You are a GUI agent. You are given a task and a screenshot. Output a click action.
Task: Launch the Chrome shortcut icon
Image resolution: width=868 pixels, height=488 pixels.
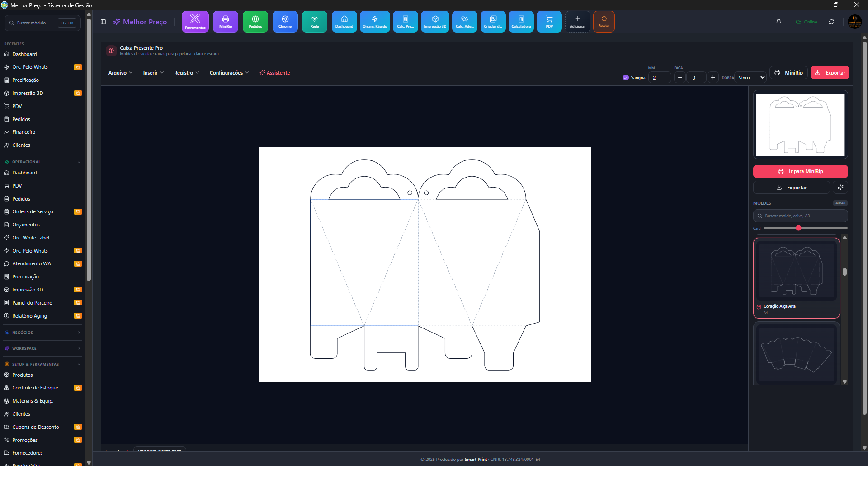[285, 22]
